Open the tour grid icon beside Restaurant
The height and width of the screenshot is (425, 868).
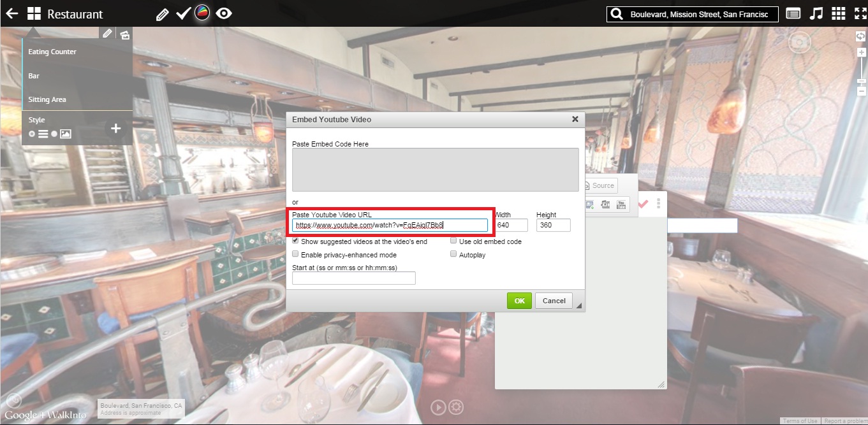[34, 13]
